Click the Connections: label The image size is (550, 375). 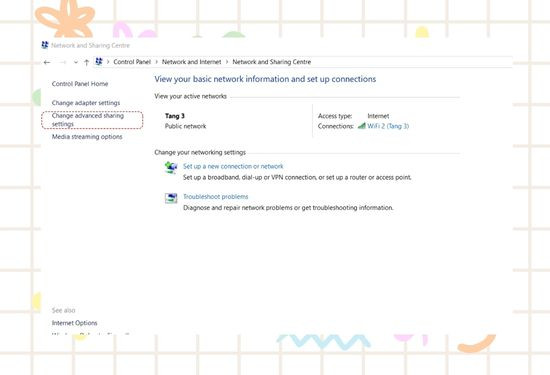point(336,126)
